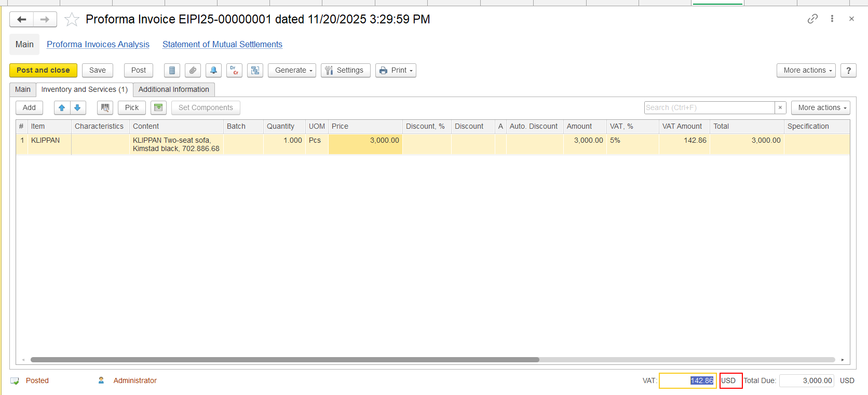Open the Proforma Invoices Analysis link

click(x=98, y=45)
